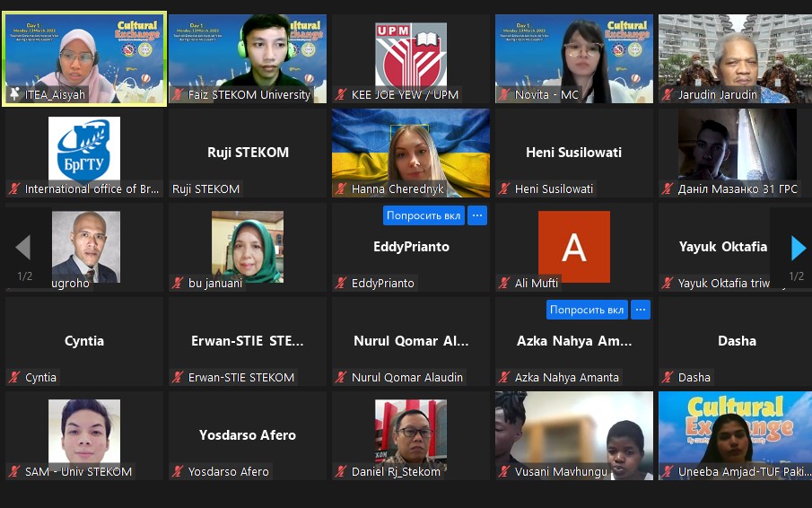This screenshot has height=508, width=812.
Task: Click muted mic icon beside Jarudin Jarudin
Action: click(x=668, y=94)
